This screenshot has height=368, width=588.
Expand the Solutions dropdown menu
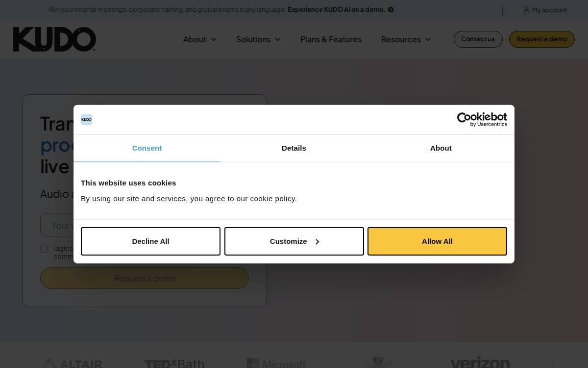click(258, 39)
